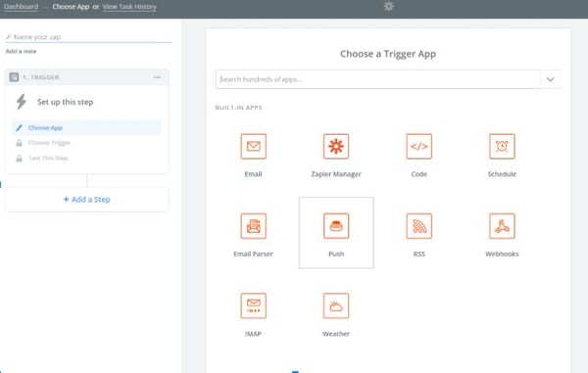Image resolution: width=588 pixels, height=373 pixels.
Task: Click the lock icon beside Choose Trigger
Action: (20, 143)
